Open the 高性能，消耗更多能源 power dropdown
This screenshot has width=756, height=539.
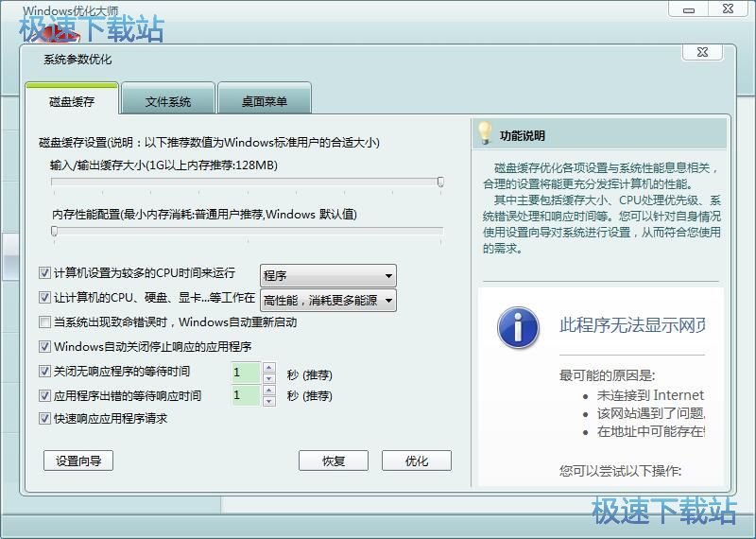click(x=328, y=301)
